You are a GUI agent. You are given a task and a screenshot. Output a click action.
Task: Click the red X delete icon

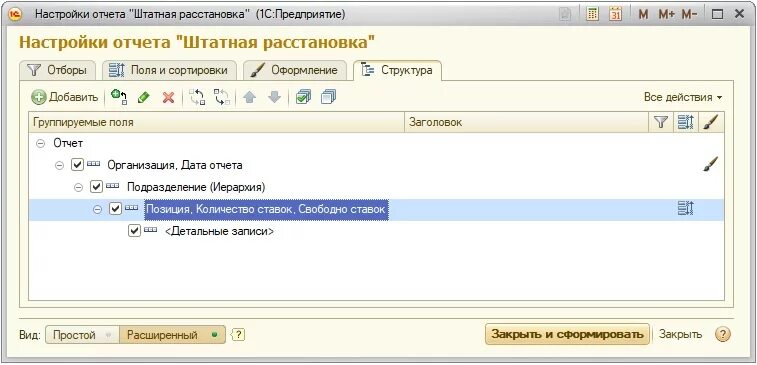click(168, 98)
